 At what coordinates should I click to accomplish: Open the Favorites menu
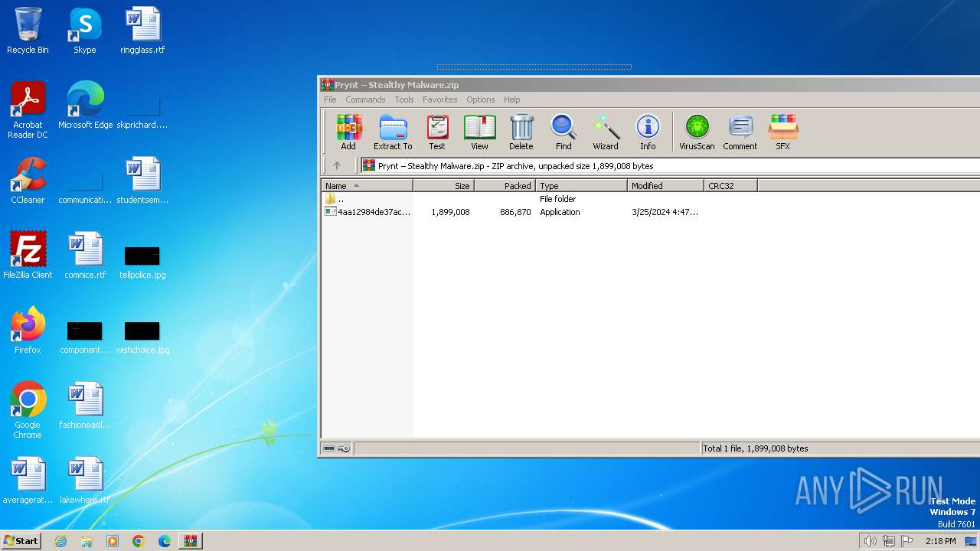(440, 99)
